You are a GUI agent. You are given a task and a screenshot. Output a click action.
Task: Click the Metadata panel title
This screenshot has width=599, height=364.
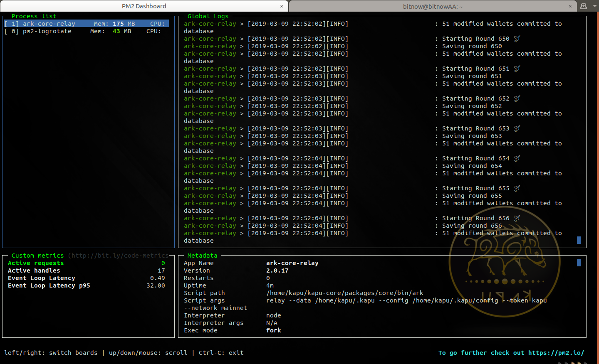pos(203,256)
